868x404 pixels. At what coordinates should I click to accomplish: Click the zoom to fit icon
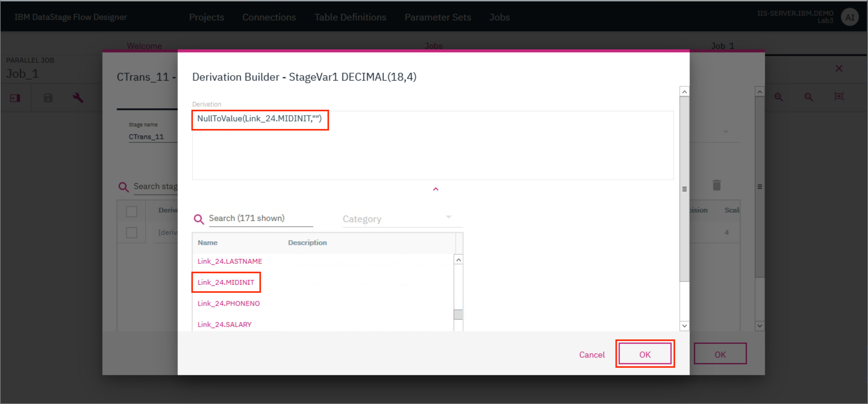(x=839, y=97)
